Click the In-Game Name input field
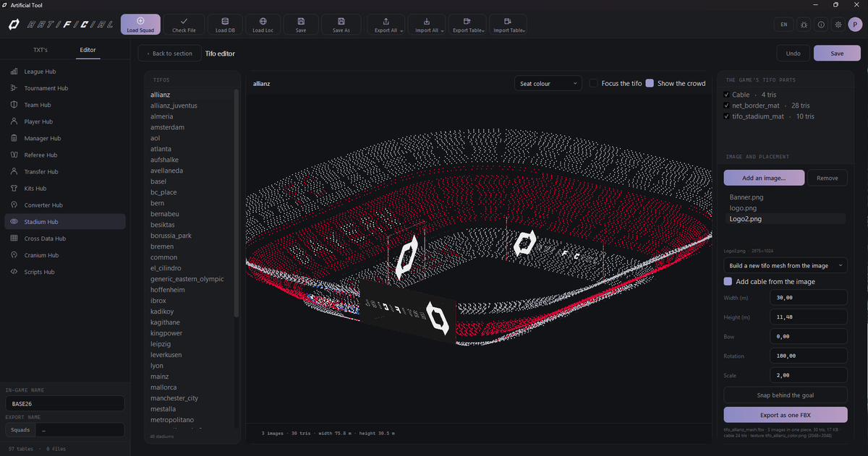 point(65,404)
